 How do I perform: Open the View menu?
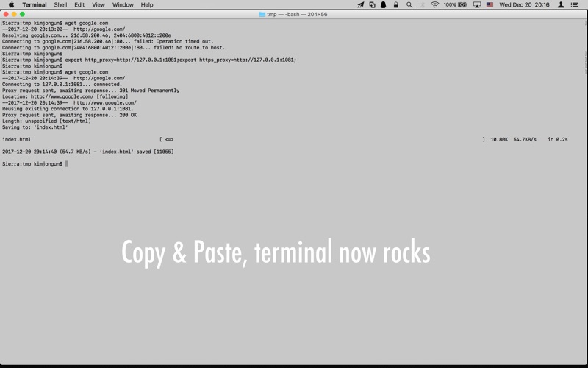click(98, 5)
